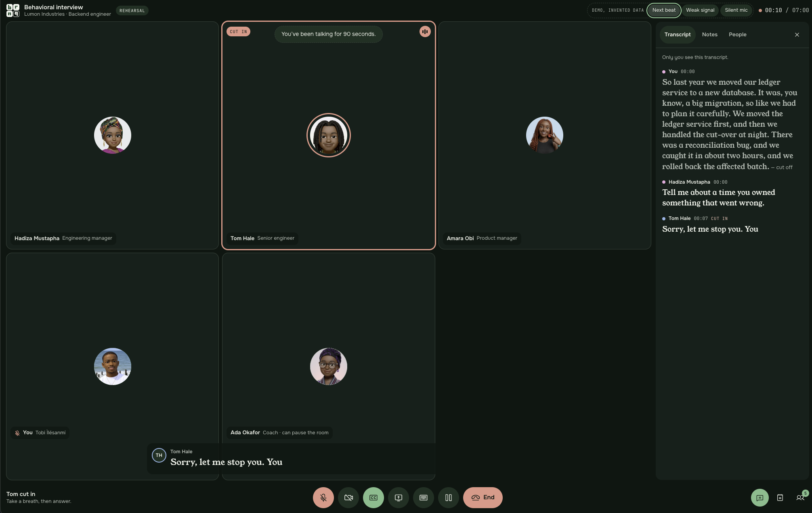Toggle the transcript panel with chat bubble icon
This screenshot has height=513, width=812.
(760, 497)
